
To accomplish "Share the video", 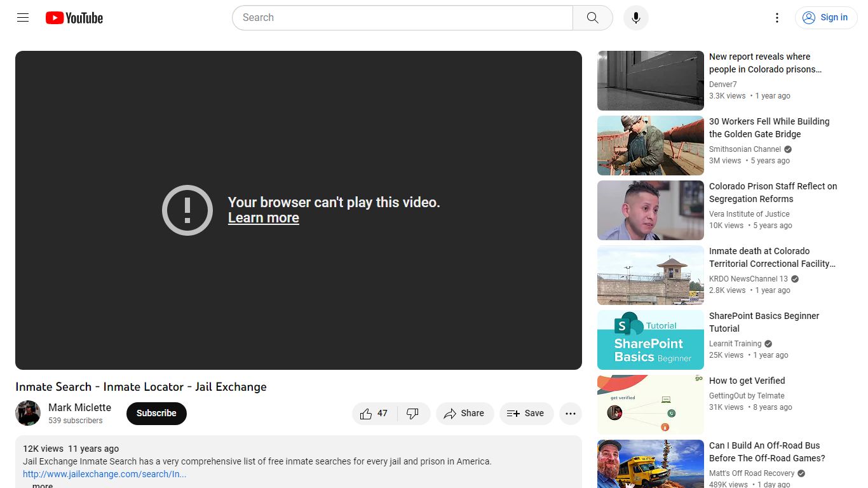I will [465, 414].
